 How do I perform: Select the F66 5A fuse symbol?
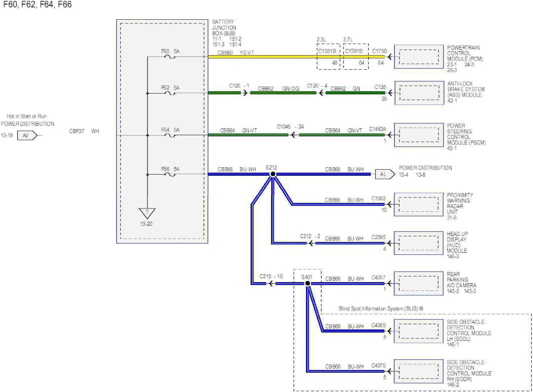(x=170, y=174)
